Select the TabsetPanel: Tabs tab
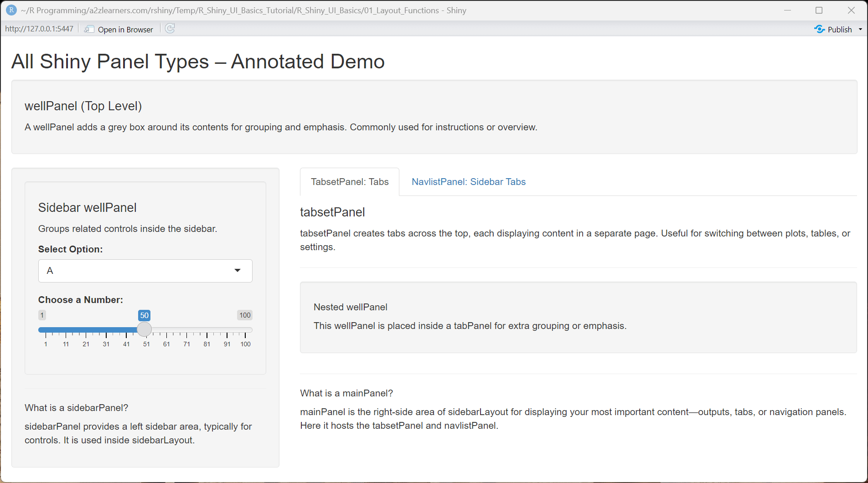 pyautogui.click(x=349, y=181)
